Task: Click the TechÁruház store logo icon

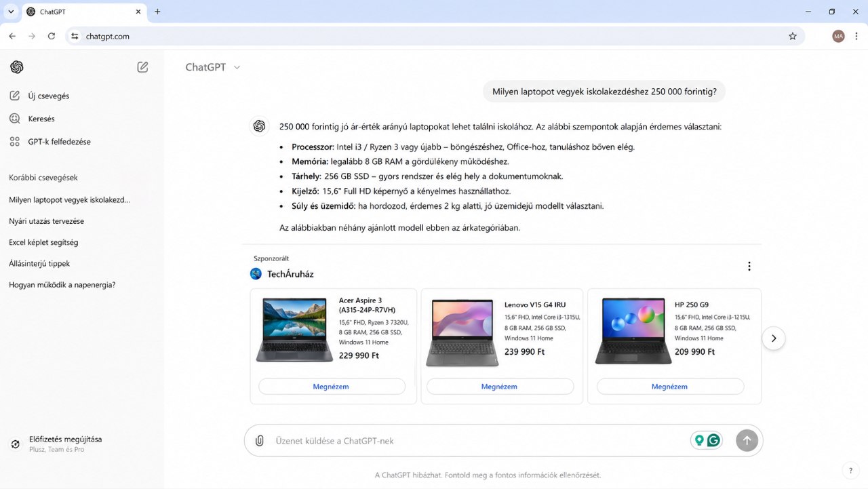Action: 256,274
